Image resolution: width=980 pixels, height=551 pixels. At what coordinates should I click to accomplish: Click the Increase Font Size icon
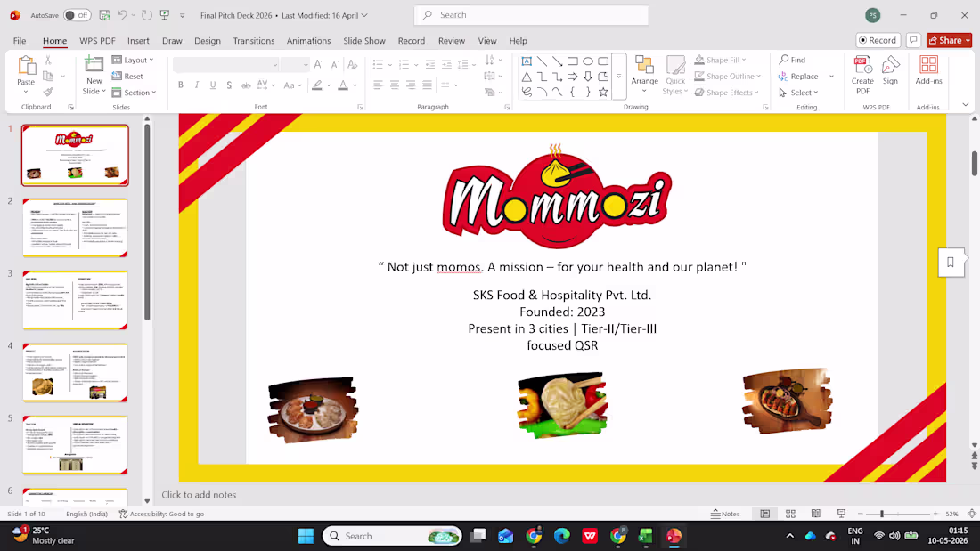319,64
